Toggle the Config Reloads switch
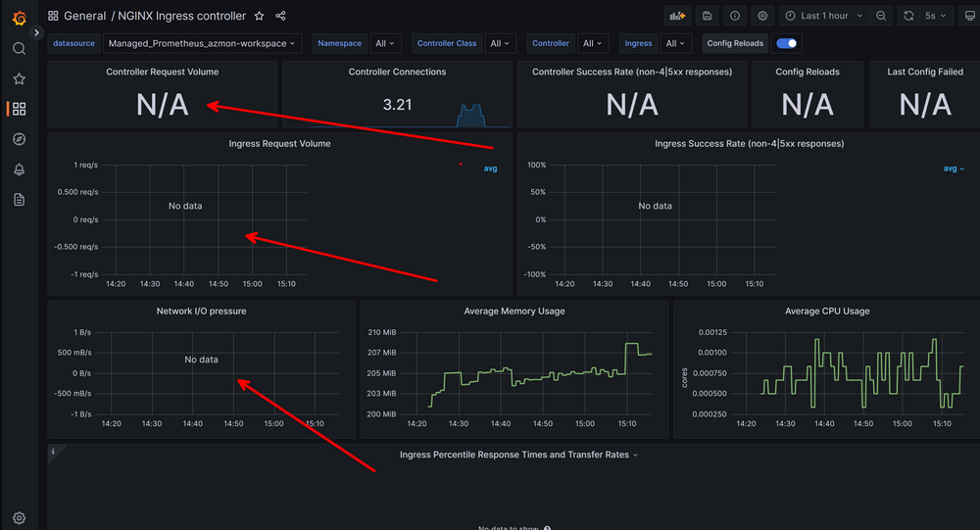Image resolution: width=980 pixels, height=530 pixels. click(x=786, y=43)
